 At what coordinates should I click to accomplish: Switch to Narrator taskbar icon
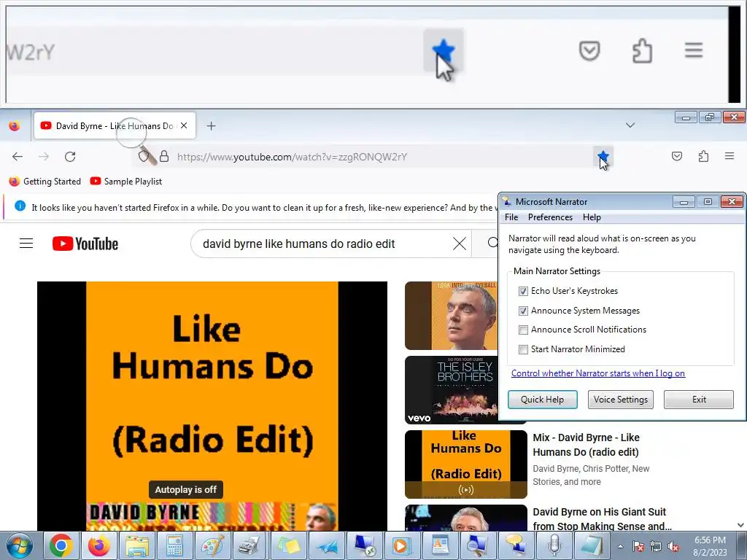coord(516,545)
